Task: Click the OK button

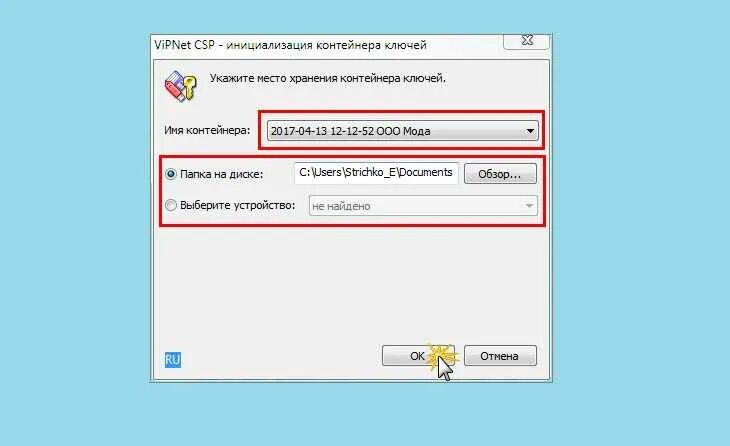Action: point(418,356)
